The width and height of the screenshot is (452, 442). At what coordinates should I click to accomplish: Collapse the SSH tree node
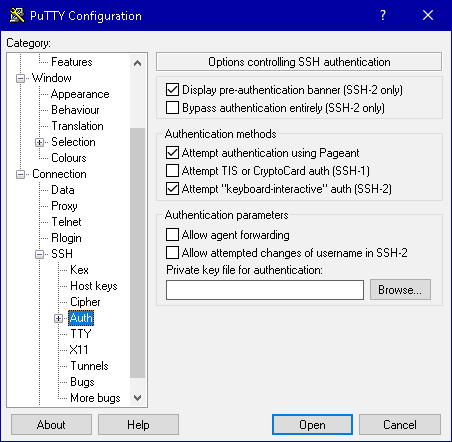click(x=39, y=254)
